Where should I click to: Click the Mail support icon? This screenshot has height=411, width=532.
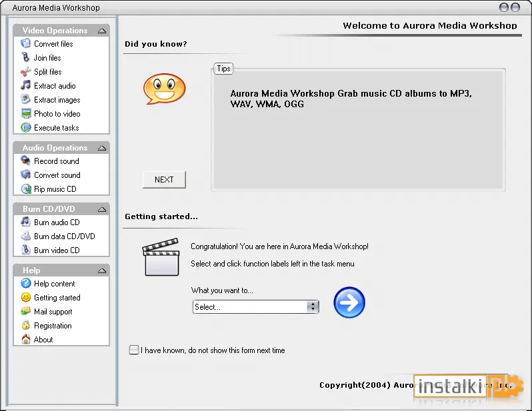[25, 311]
